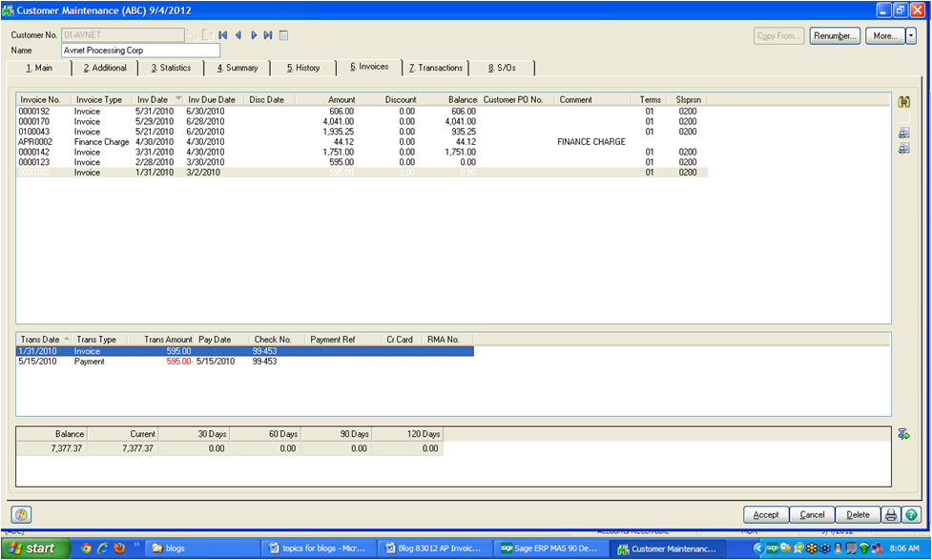
Task: Expand the More button dropdown arrow
Action: click(x=911, y=35)
